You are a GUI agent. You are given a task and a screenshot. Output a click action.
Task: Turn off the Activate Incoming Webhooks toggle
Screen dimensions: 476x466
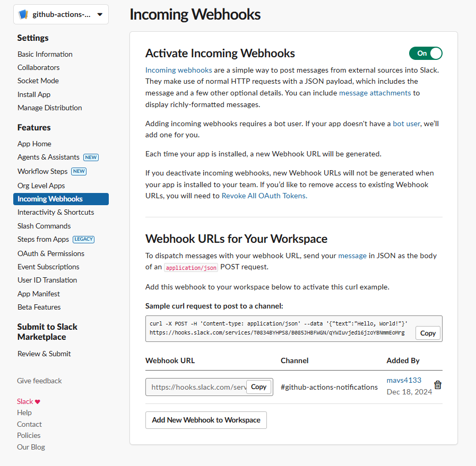click(x=426, y=54)
